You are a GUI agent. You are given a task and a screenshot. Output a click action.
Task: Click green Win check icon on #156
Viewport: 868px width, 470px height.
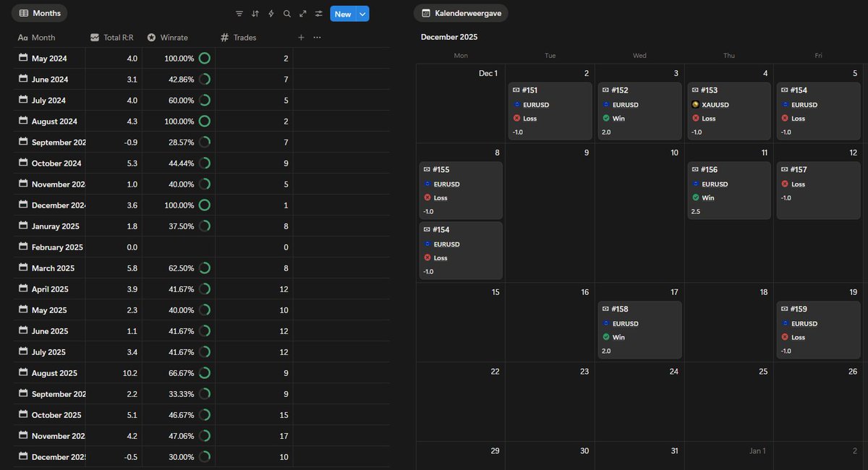[697, 198]
